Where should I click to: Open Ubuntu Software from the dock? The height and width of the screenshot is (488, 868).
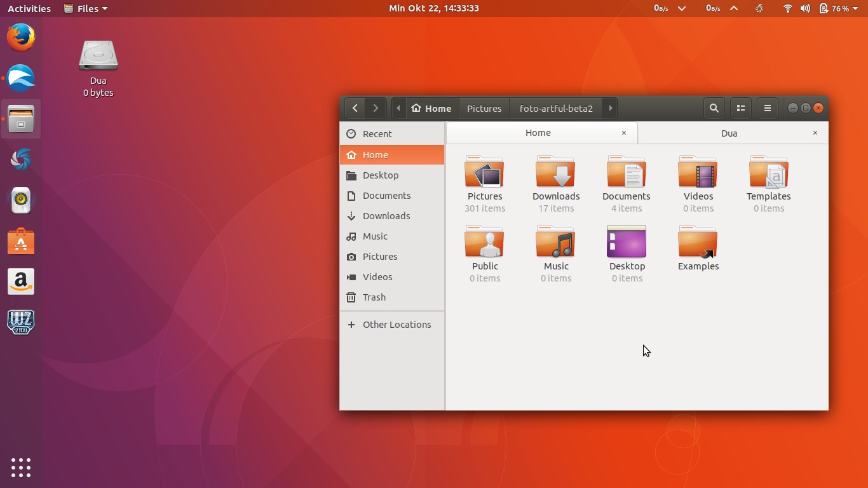click(21, 241)
